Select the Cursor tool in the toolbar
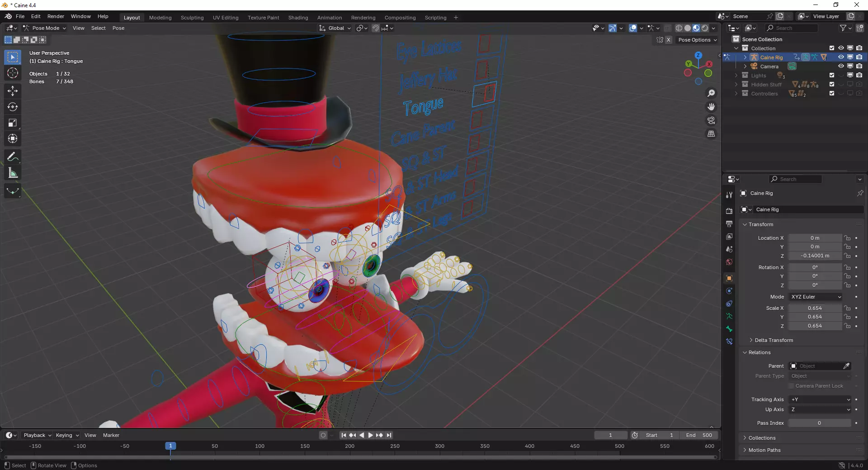868x470 pixels. (13, 73)
